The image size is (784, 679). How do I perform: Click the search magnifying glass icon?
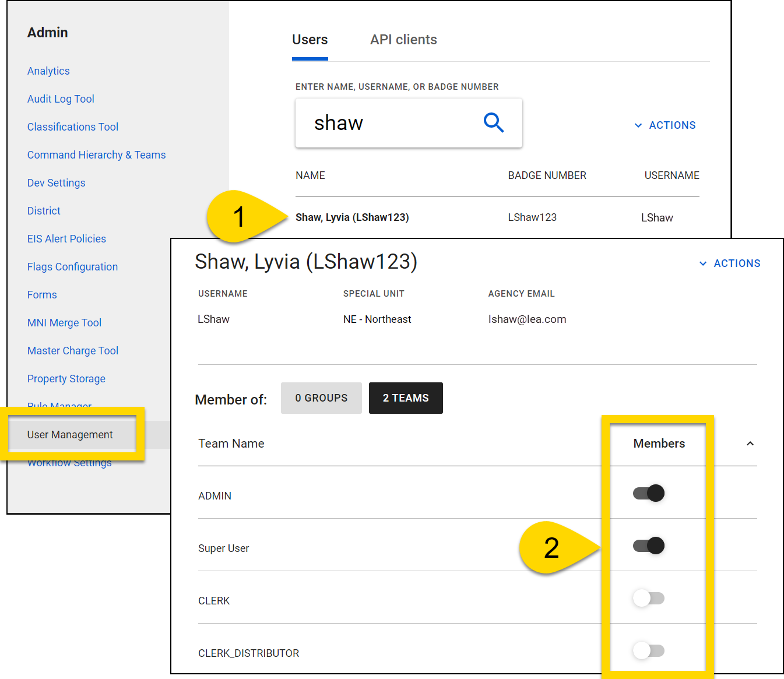click(x=493, y=123)
